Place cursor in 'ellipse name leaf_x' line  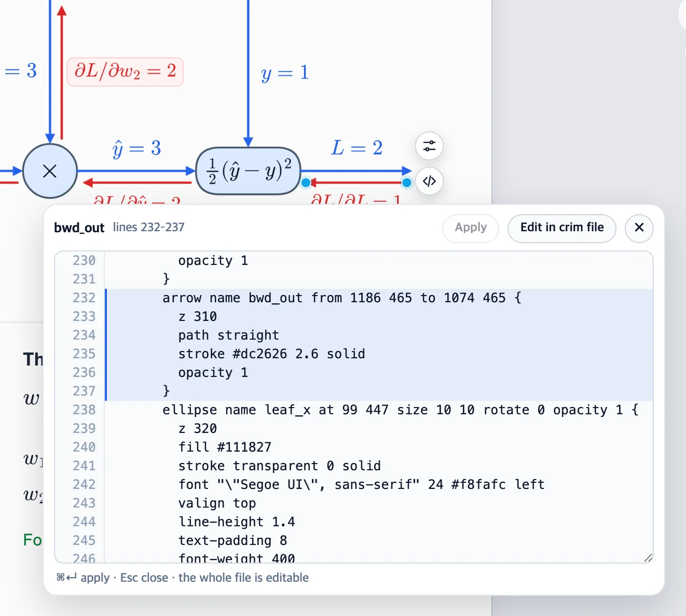[x=400, y=410]
